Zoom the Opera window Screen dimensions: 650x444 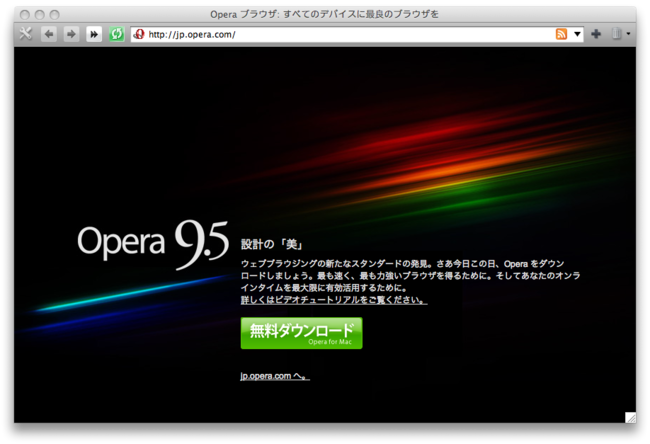54,15
